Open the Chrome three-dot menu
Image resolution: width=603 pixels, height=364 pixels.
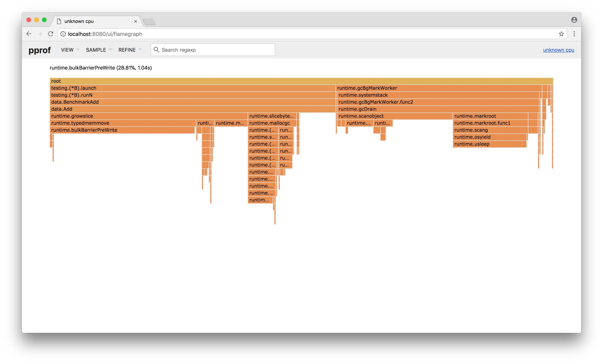574,34
